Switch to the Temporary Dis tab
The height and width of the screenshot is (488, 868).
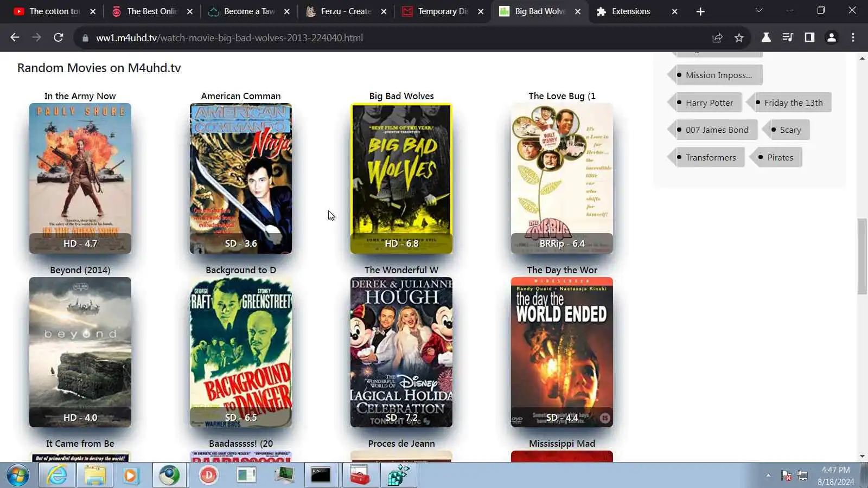pos(443,11)
